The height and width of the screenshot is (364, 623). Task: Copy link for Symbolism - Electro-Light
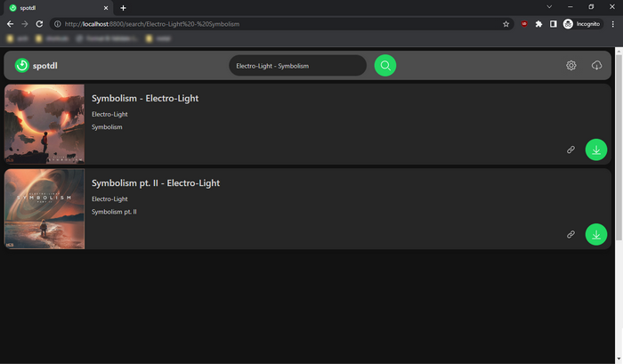(x=570, y=150)
